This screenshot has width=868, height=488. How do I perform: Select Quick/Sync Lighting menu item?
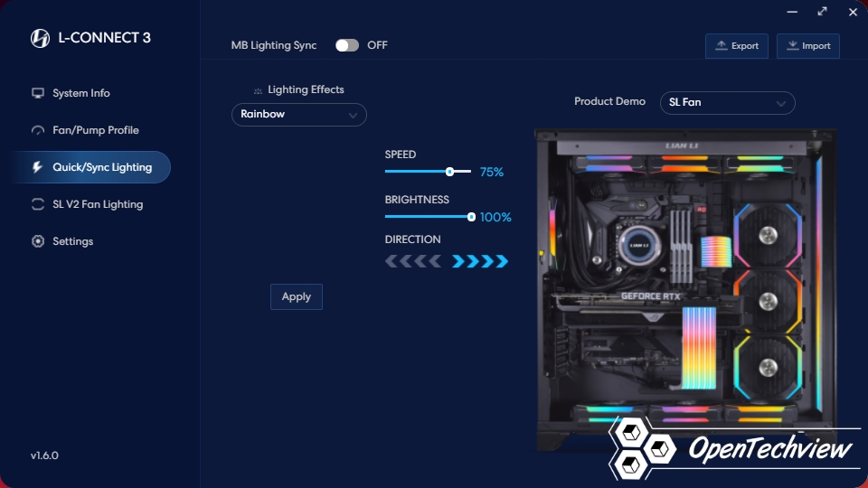[92, 167]
